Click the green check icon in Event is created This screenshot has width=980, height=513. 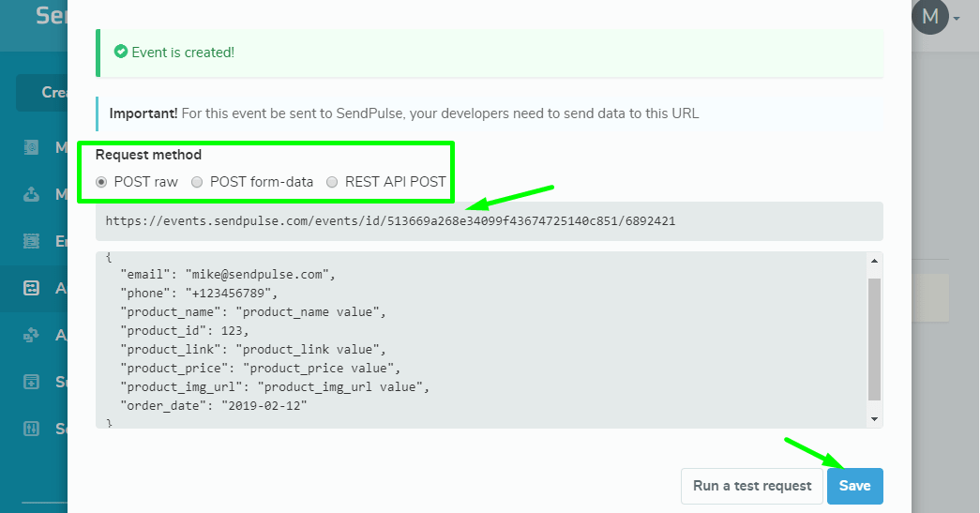pos(121,52)
